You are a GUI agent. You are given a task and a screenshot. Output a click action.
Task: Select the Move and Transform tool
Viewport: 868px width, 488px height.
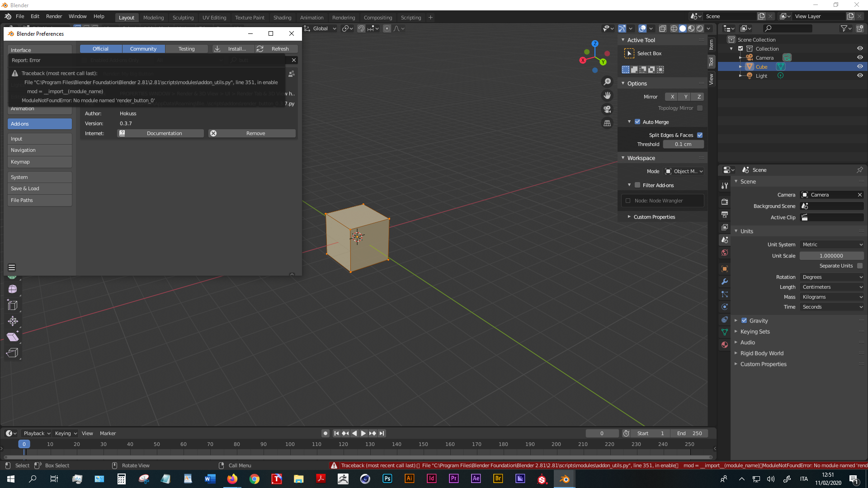coord(13,321)
